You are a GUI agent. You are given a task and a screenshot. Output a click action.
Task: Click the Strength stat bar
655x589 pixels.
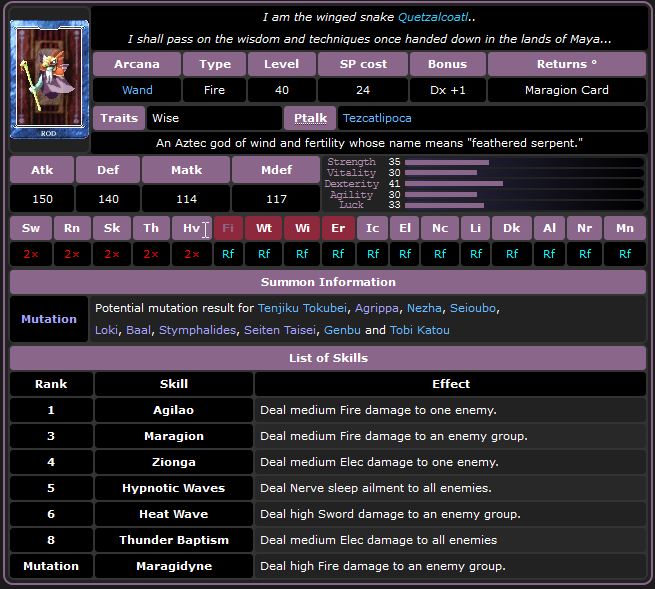click(x=446, y=162)
